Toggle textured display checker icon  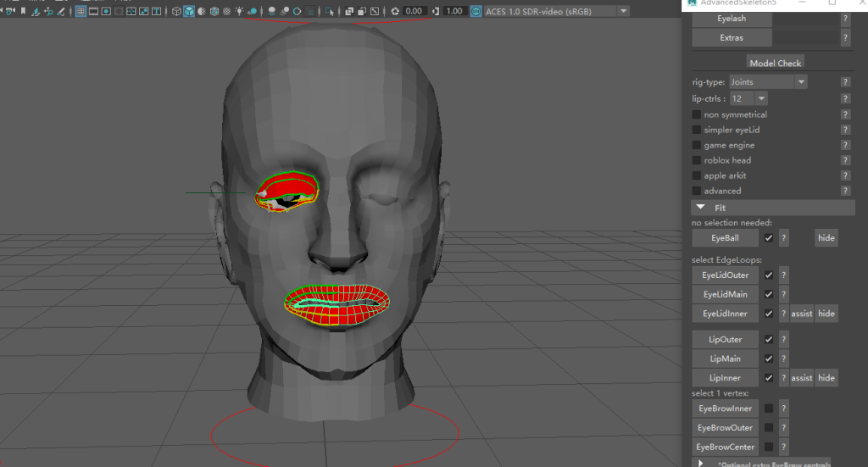tap(227, 11)
